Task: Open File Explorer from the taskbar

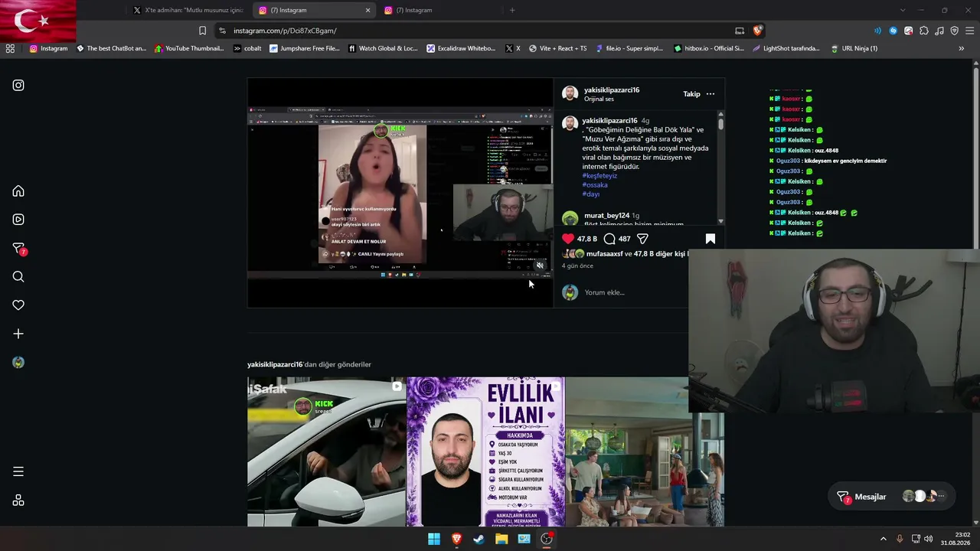Action: (501, 539)
